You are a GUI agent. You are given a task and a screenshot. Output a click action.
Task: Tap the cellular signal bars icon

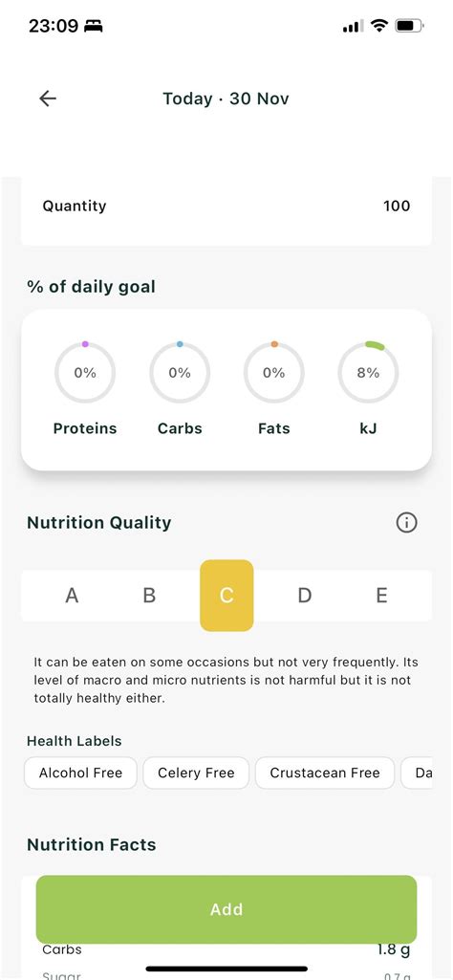pyautogui.click(x=353, y=26)
